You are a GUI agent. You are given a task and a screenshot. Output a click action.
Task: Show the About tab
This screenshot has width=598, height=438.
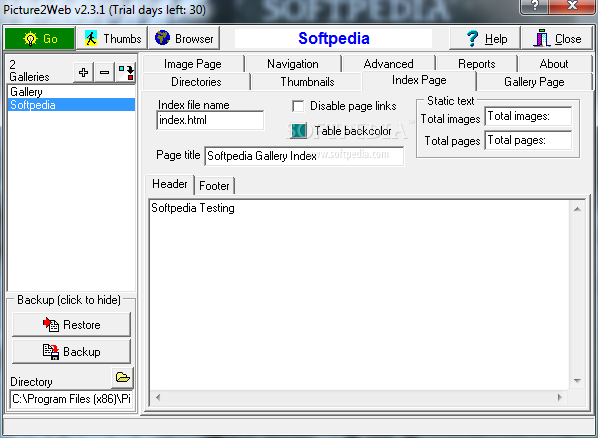pos(554,64)
